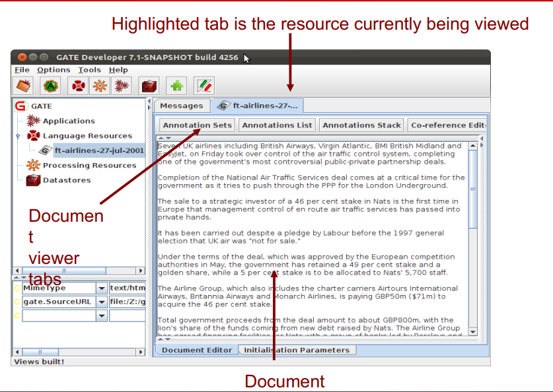The width and height of the screenshot is (553, 392).
Task: Show the Annotation Sets view
Action: (x=196, y=125)
